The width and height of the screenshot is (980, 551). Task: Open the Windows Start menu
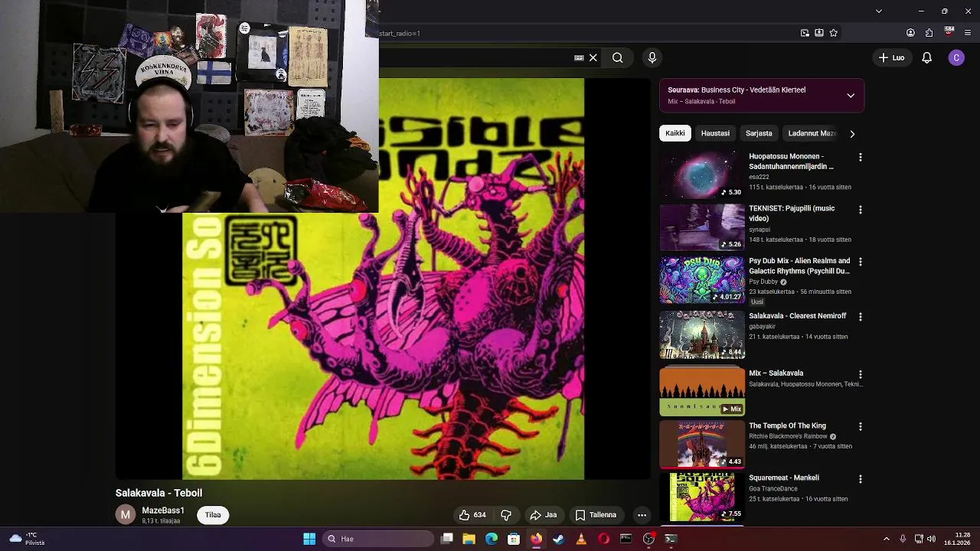tap(309, 539)
